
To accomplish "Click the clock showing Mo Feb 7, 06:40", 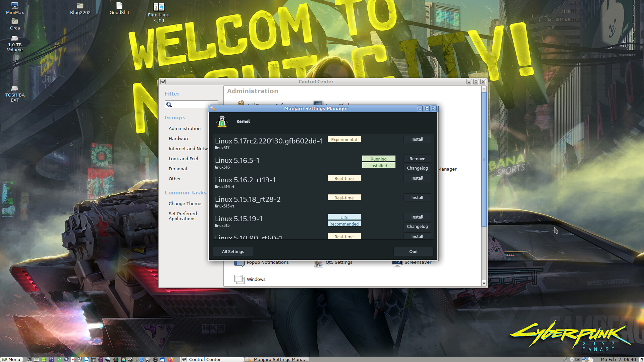I will [618, 359].
